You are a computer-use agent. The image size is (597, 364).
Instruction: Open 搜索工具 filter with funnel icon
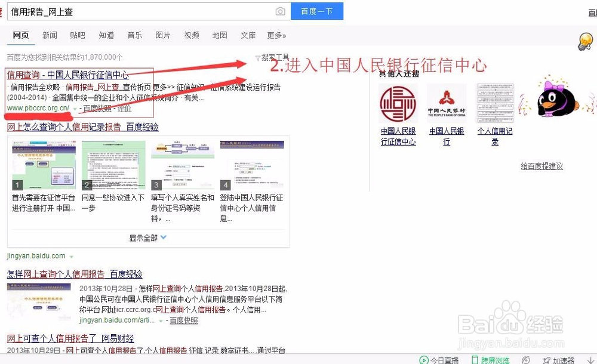pos(272,57)
